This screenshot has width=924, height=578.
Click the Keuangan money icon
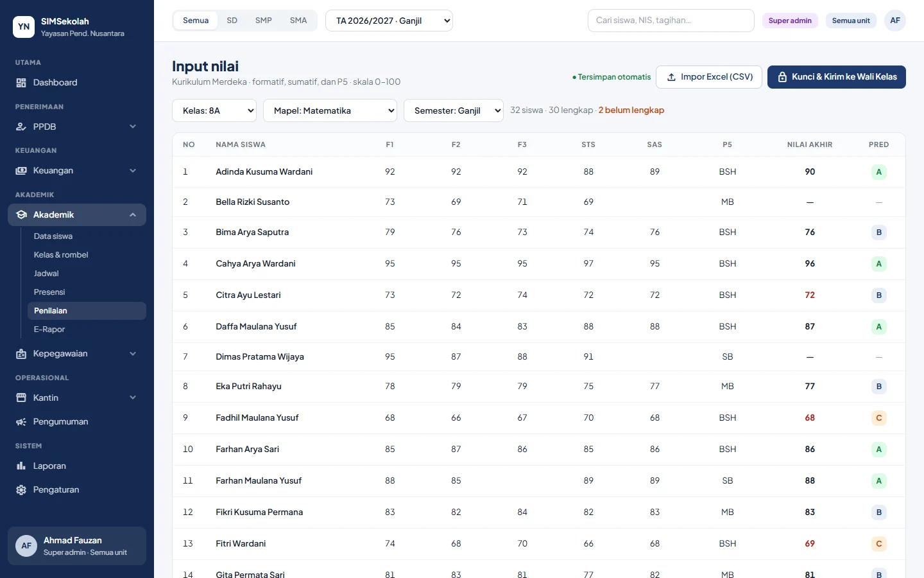click(21, 171)
